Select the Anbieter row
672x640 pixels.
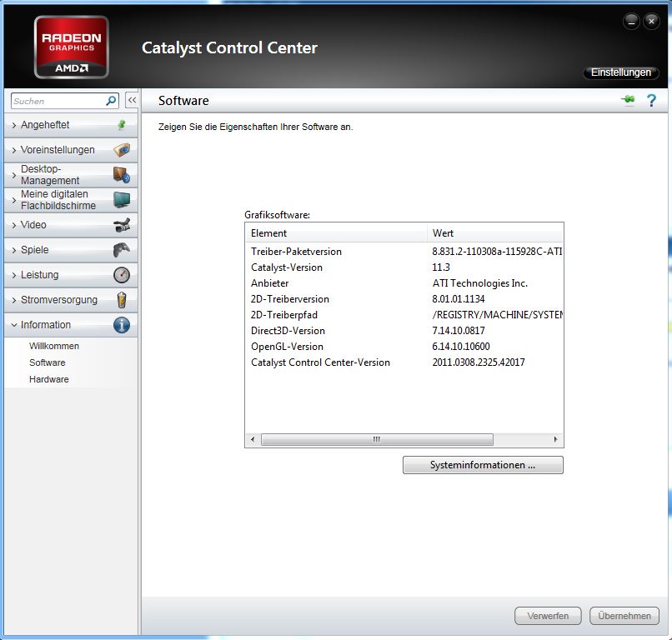click(x=404, y=283)
